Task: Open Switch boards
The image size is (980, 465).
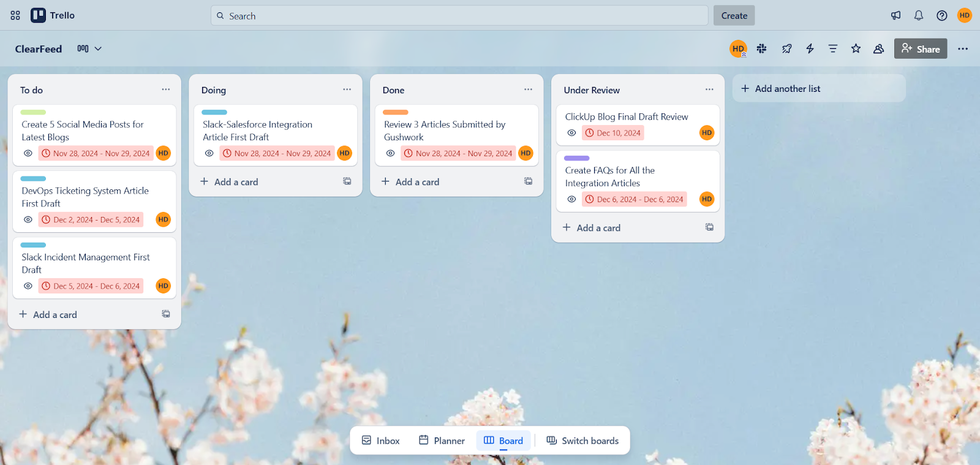Action: coord(582,440)
